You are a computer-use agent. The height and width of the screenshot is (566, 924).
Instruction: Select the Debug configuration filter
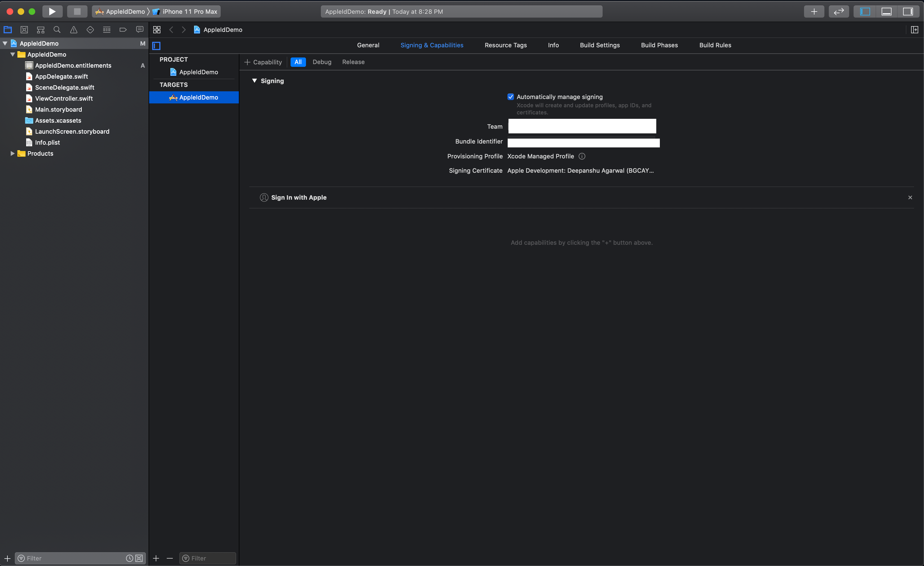[322, 62]
